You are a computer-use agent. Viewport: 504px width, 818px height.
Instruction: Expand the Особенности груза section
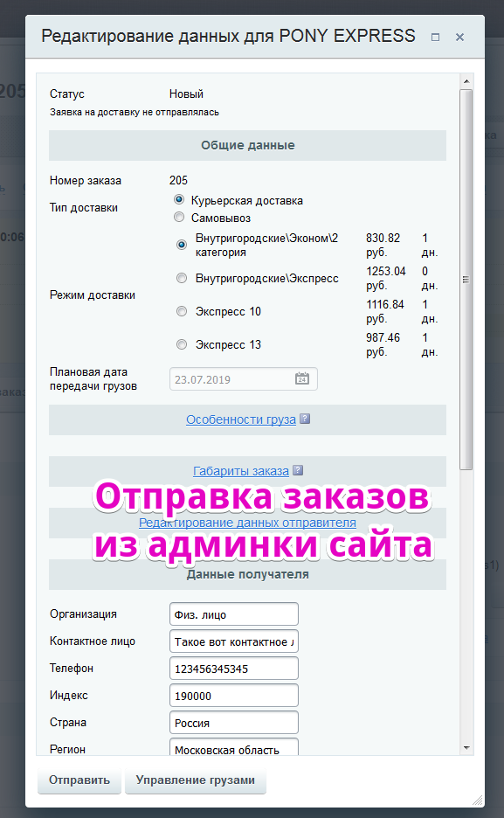(x=241, y=419)
